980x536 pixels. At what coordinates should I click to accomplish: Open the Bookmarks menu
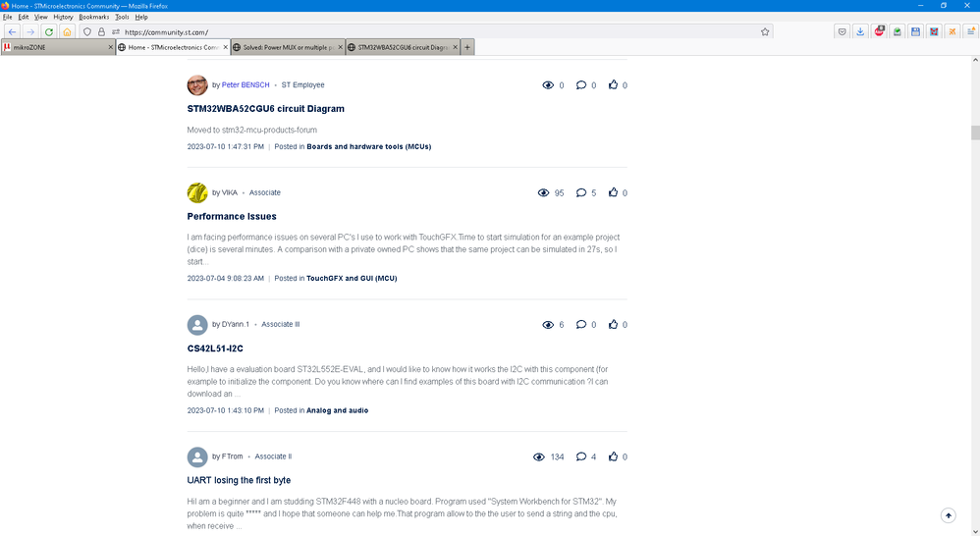[x=93, y=17]
